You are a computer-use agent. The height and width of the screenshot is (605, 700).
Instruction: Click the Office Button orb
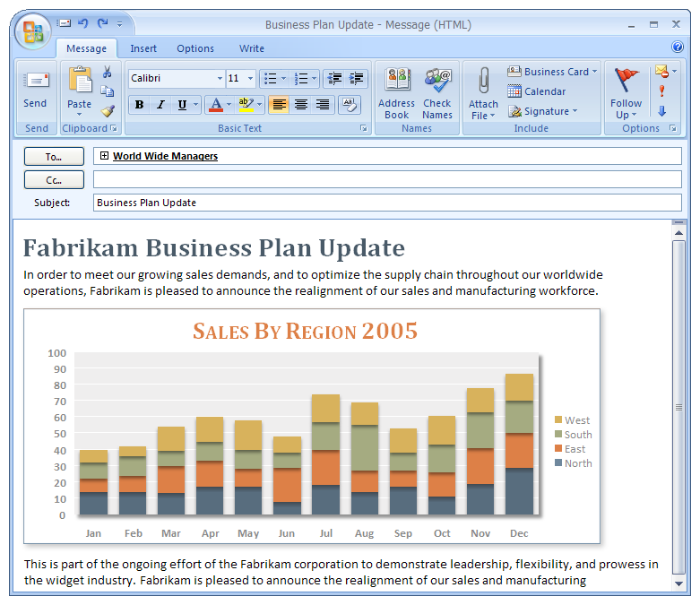[32, 31]
